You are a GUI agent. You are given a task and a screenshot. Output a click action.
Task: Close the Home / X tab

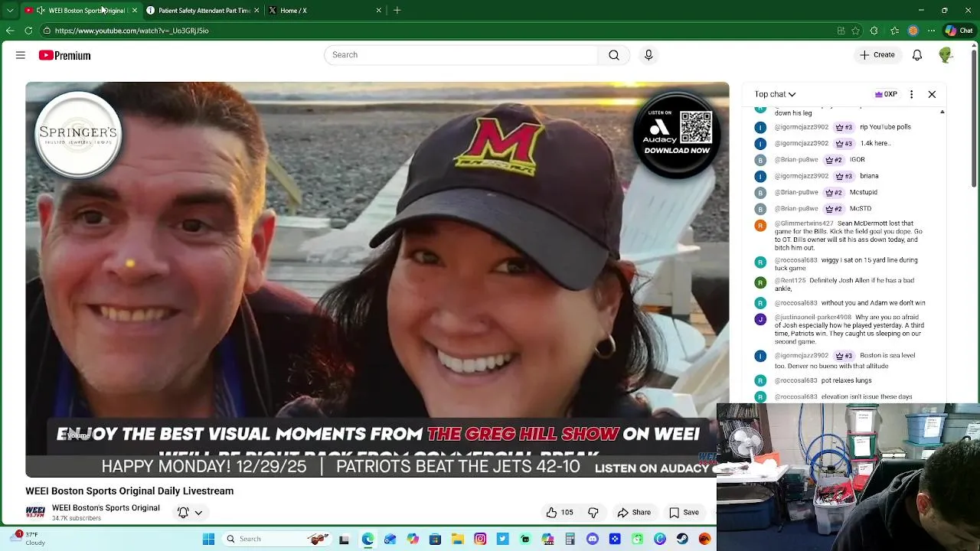pyautogui.click(x=378, y=10)
